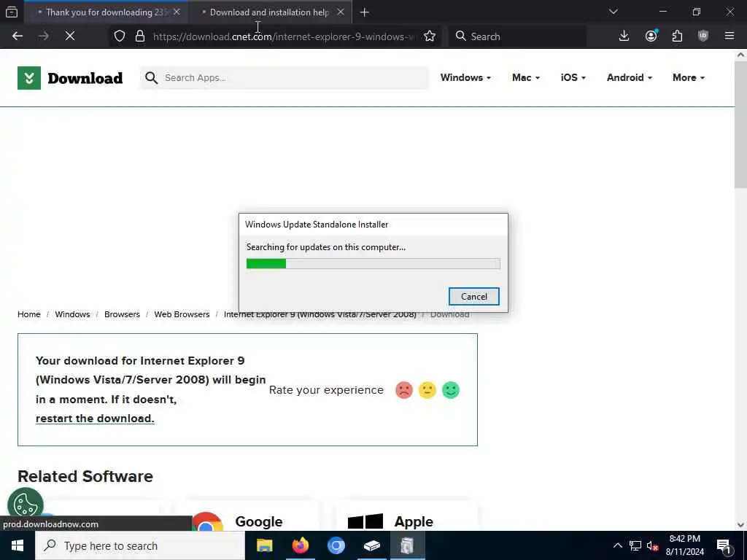Image resolution: width=747 pixels, height=560 pixels.
Task: Click 'restart the download.' link
Action: pos(95,418)
